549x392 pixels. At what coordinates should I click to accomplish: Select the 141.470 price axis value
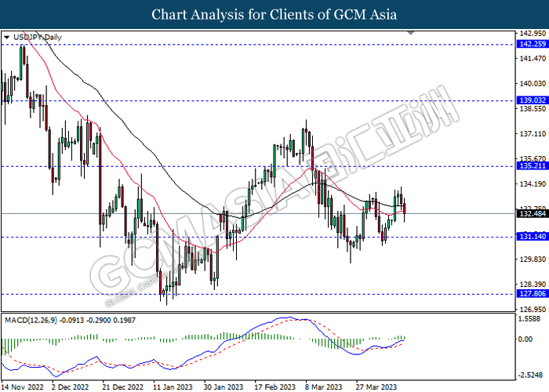[x=533, y=59]
